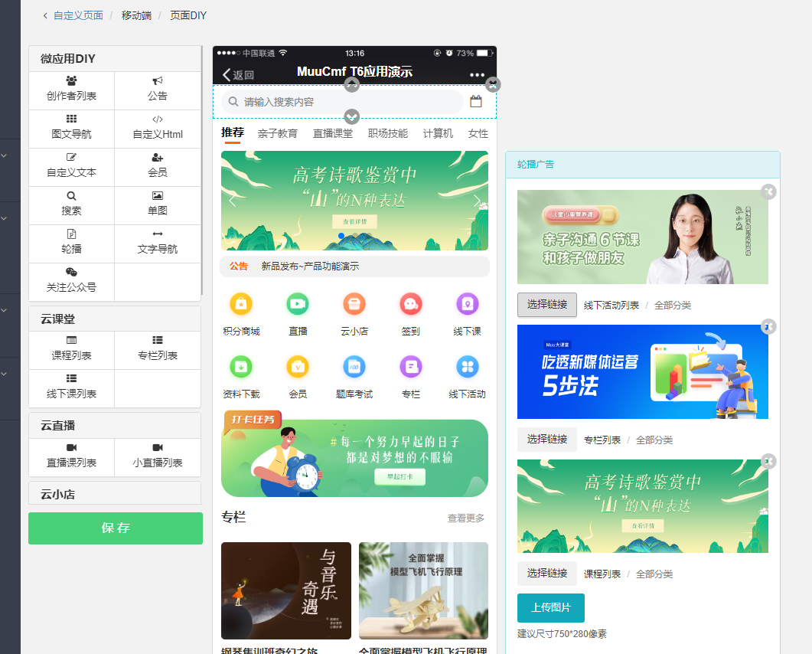Move search module up with arrow
Viewport: 812px width, 654px height.
pos(352,84)
